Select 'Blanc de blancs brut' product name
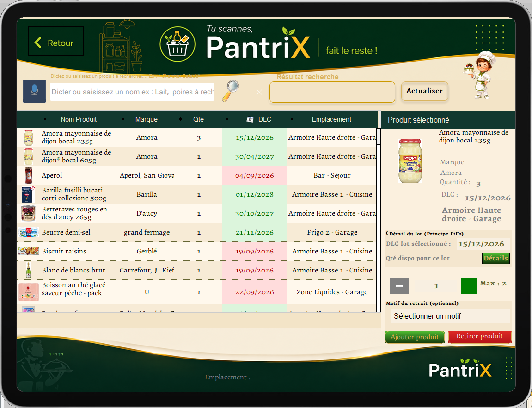This screenshot has height=408, width=532. pos(73,270)
